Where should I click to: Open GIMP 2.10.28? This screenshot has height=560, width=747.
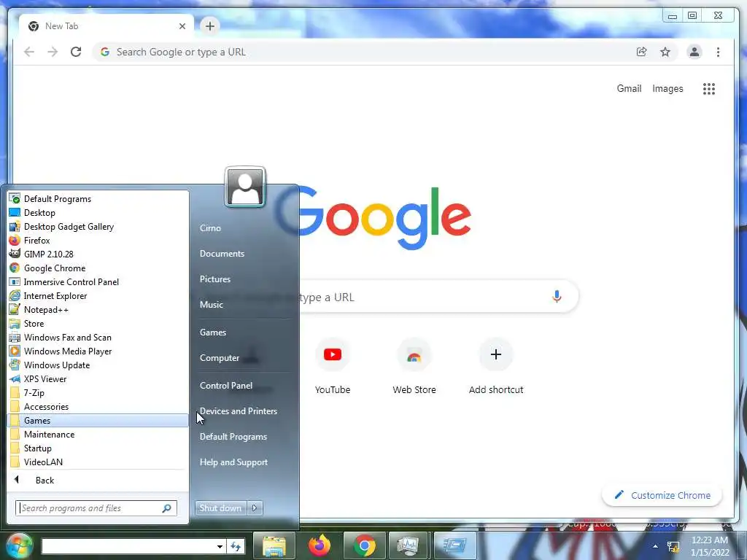pos(98,254)
